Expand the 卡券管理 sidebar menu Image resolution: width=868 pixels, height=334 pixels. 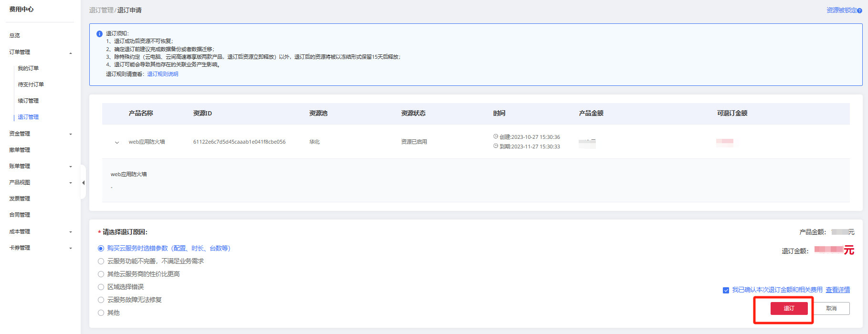(71, 248)
